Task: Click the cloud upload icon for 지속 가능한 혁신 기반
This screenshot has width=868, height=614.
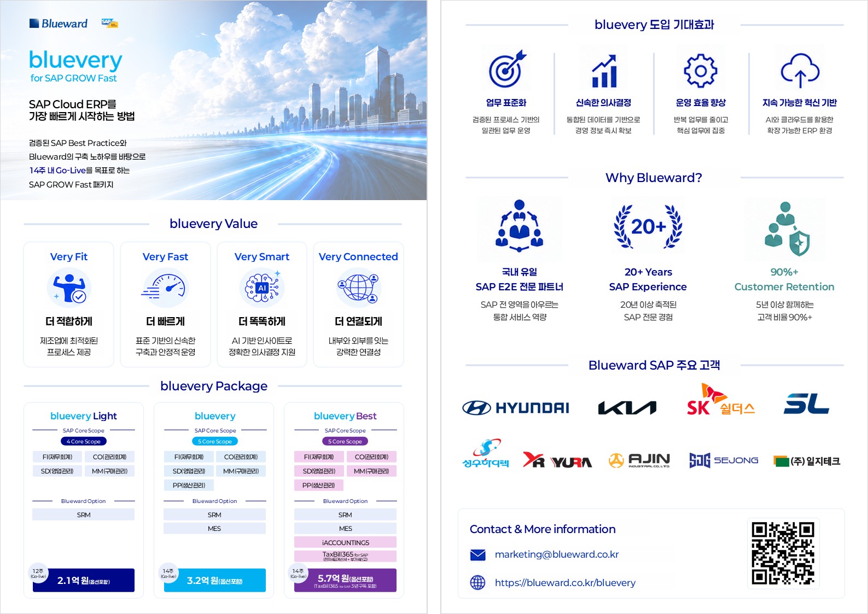Action: pyautogui.click(x=800, y=71)
